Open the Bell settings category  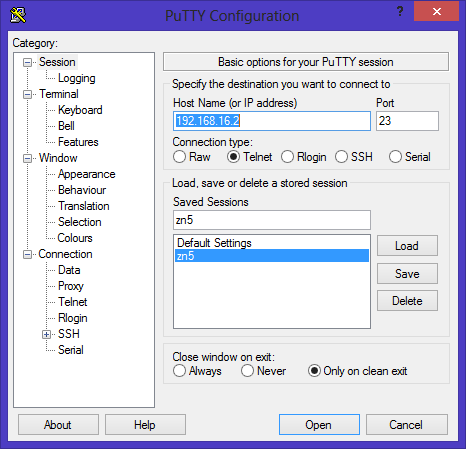pos(66,126)
